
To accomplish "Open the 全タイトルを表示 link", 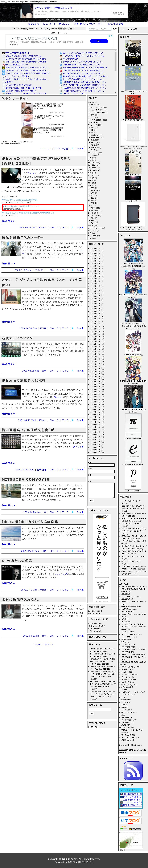I will pyautogui.click(x=94, y=613).
